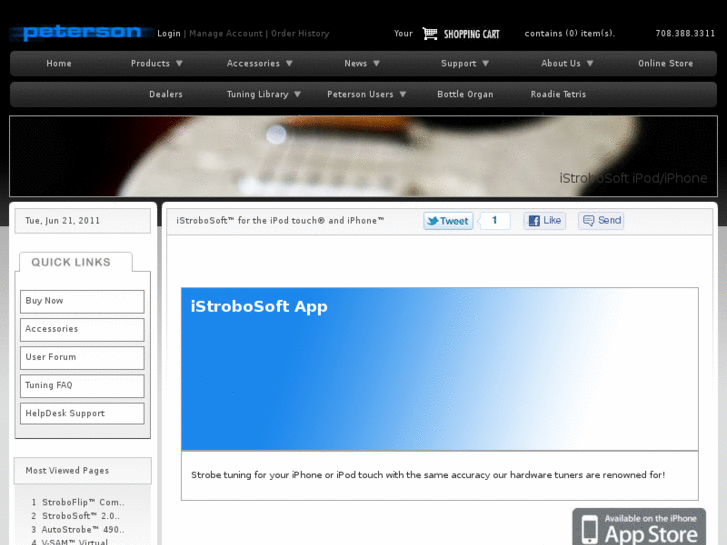Click the Strobe tuning description text
Image resolution: width=727 pixels, height=545 pixels.
428,475
